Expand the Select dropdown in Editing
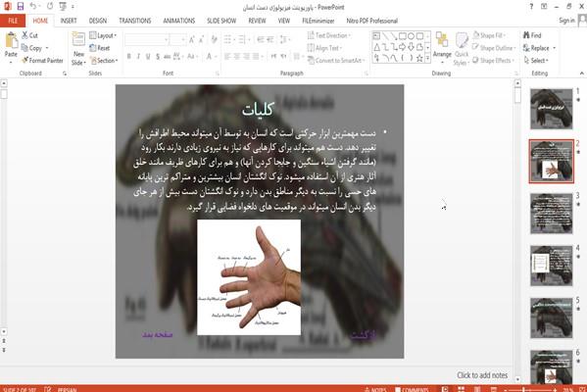This screenshot has width=587, height=392. click(x=536, y=61)
